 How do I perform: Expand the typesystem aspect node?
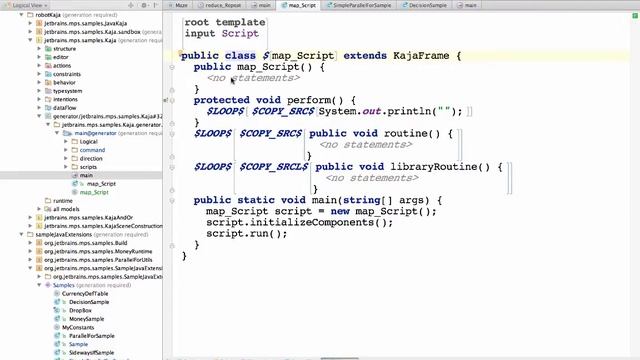(39, 91)
